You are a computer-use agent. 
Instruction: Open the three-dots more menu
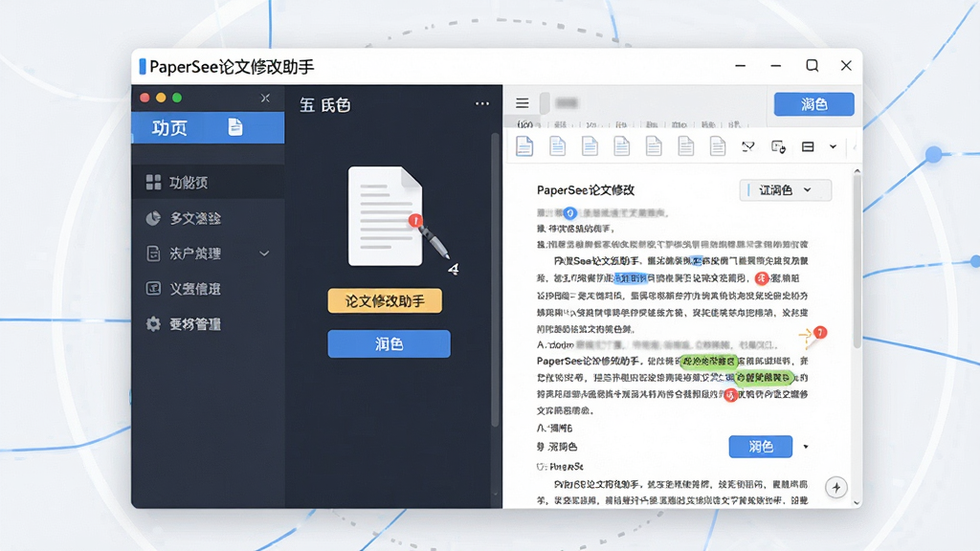(482, 103)
